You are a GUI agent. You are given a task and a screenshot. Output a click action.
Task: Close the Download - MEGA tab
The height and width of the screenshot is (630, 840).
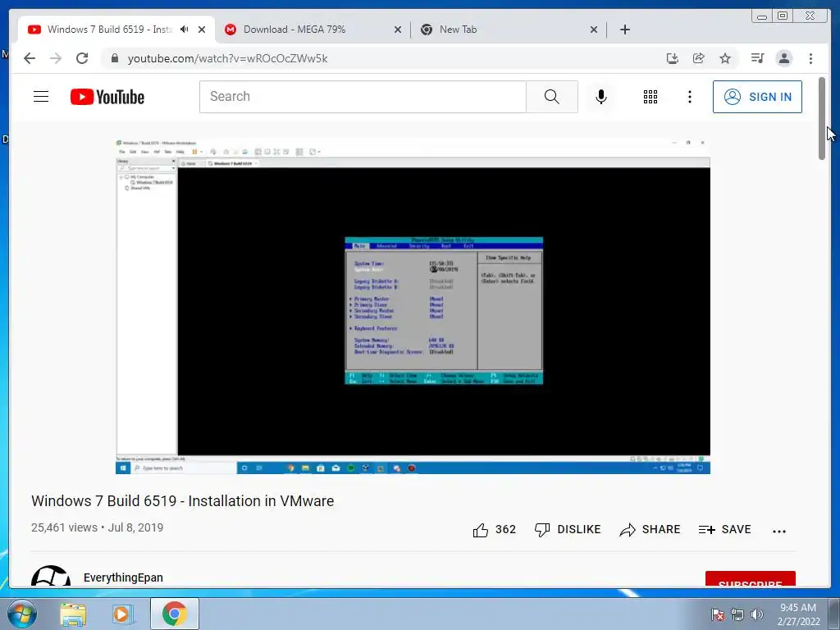[x=398, y=30]
